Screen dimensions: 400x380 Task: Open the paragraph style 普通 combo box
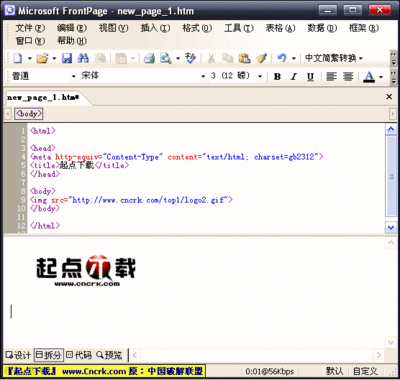[44, 76]
